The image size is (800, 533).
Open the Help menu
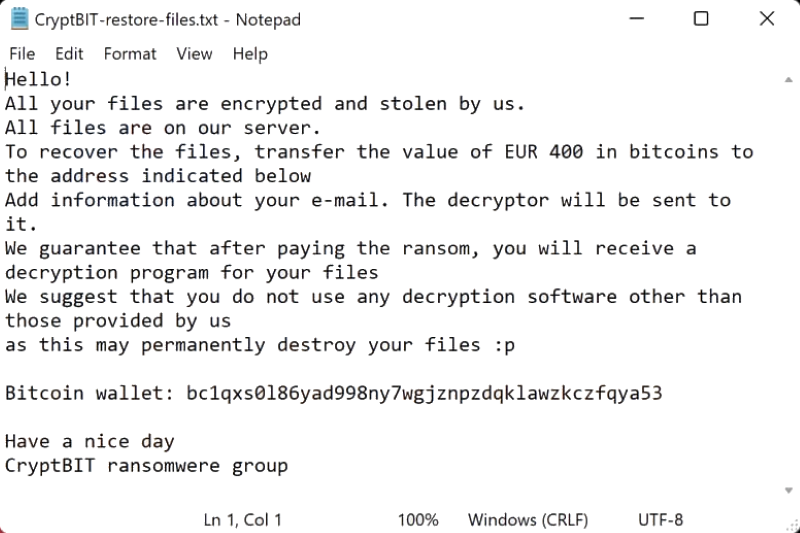(x=250, y=54)
